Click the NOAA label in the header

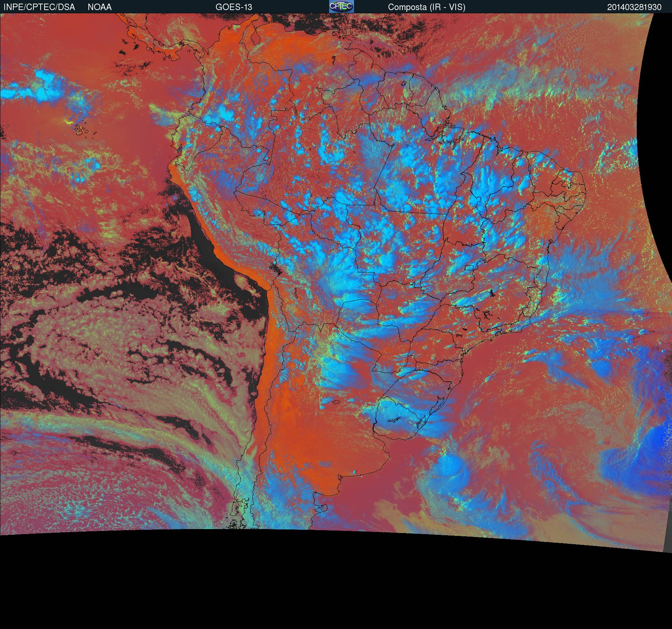(x=100, y=7)
